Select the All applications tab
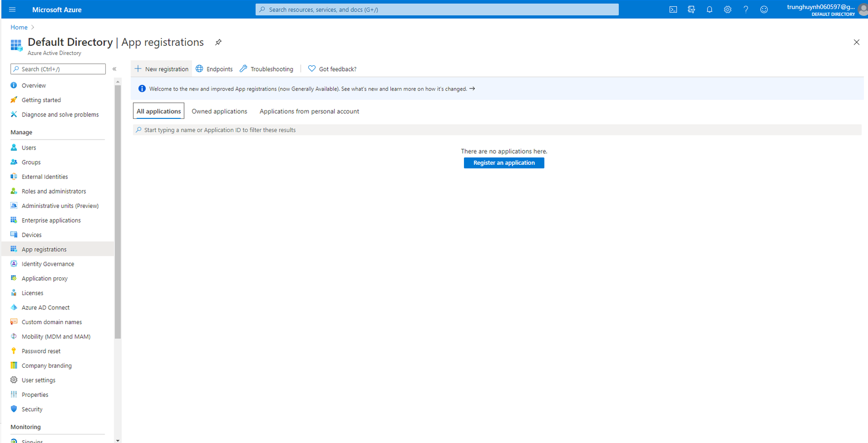 [x=159, y=111]
